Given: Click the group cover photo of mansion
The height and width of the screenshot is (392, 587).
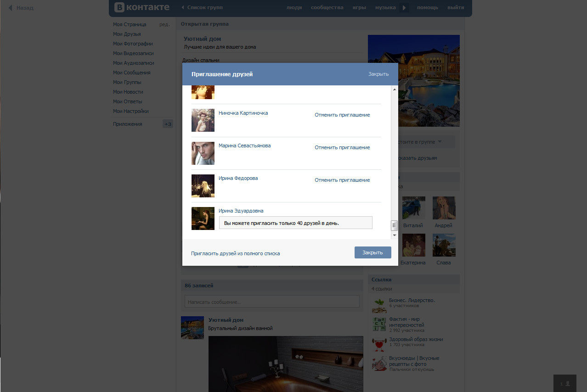Looking at the screenshot, I should (x=413, y=81).
